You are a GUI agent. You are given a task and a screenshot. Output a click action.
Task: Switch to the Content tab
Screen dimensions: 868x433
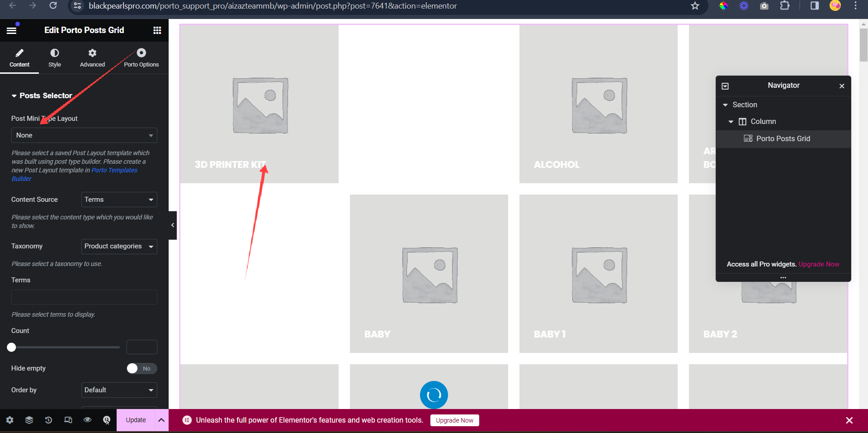click(x=19, y=58)
